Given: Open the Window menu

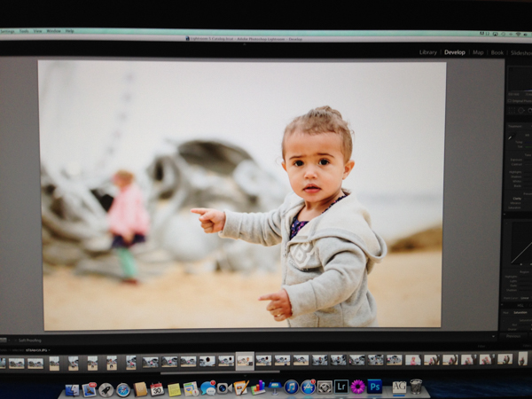Looking at the screenshot, I should point(53,31).
